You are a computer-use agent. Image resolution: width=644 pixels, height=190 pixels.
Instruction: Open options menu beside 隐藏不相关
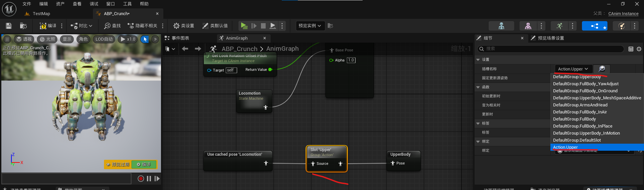(x=163, y=26)
